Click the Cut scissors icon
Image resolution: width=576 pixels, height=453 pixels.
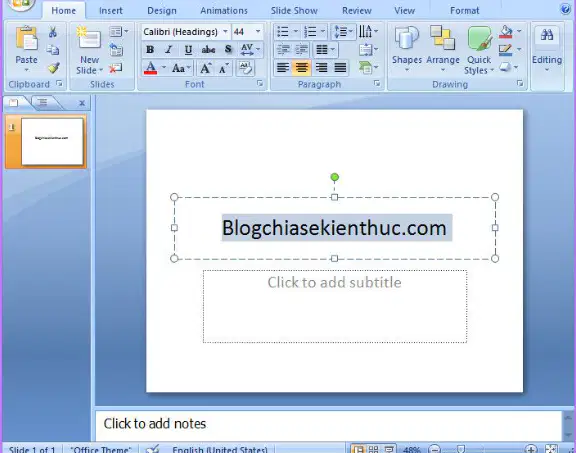pyautogui.click(x=53, y=32)
